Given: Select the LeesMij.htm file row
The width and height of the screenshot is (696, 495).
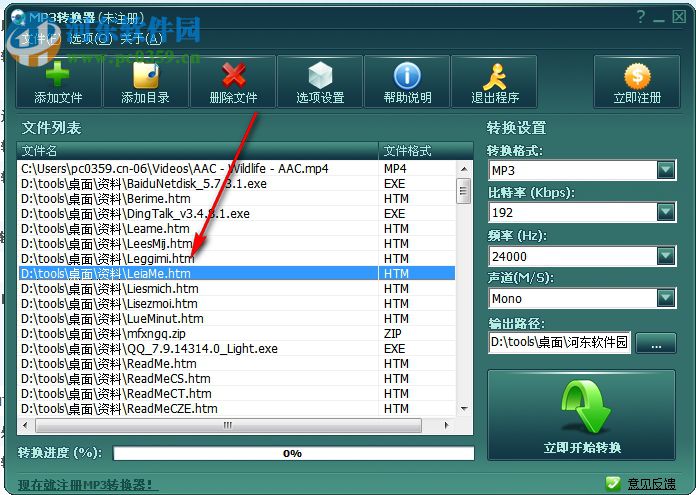Looking at the screenshot, I should point(237,244).
